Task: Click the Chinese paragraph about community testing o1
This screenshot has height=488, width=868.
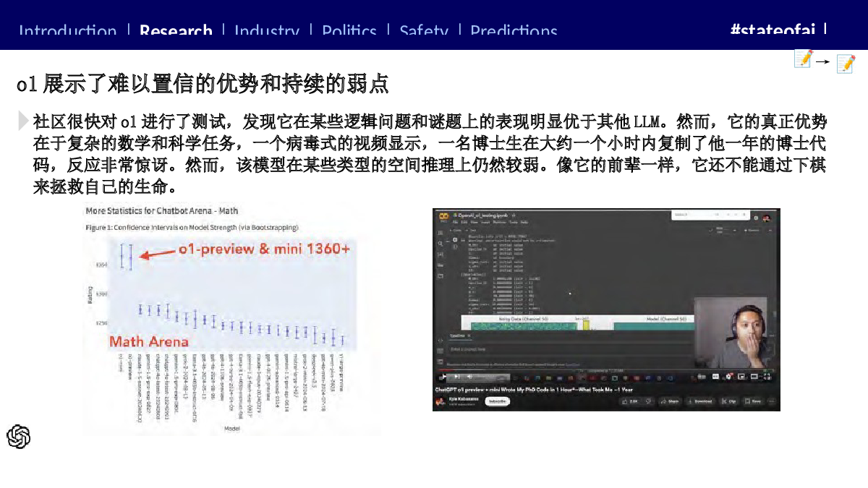Action: coord(430,155)
